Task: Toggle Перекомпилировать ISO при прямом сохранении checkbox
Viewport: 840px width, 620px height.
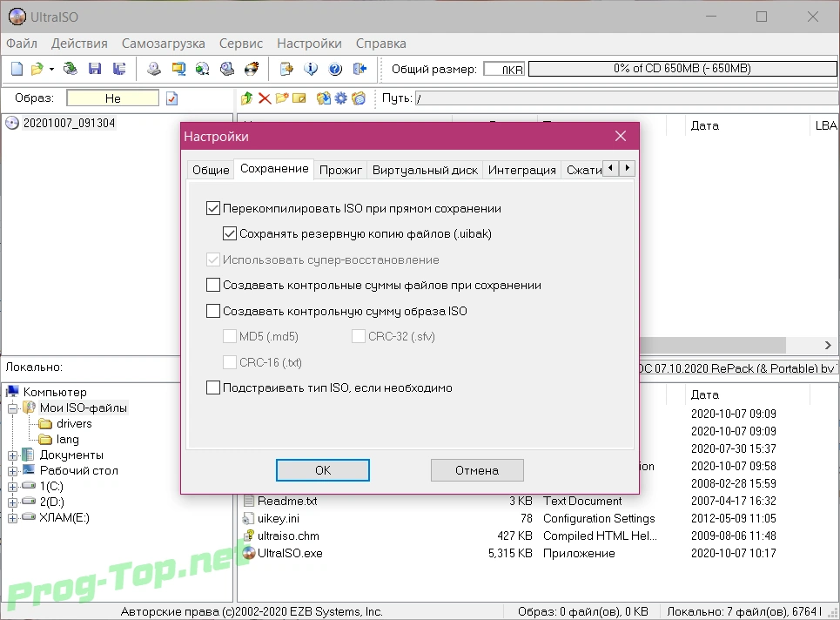Action: (213, 208)
